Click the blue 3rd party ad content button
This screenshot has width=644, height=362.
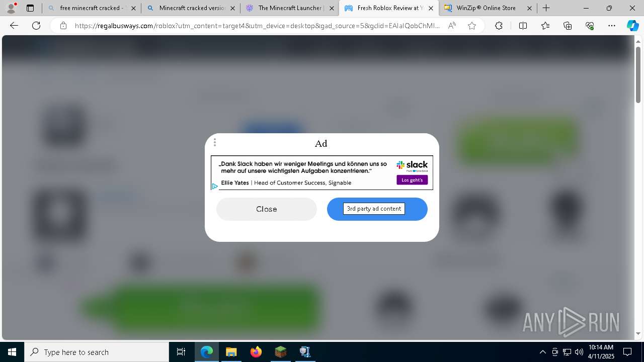point(377,209)
